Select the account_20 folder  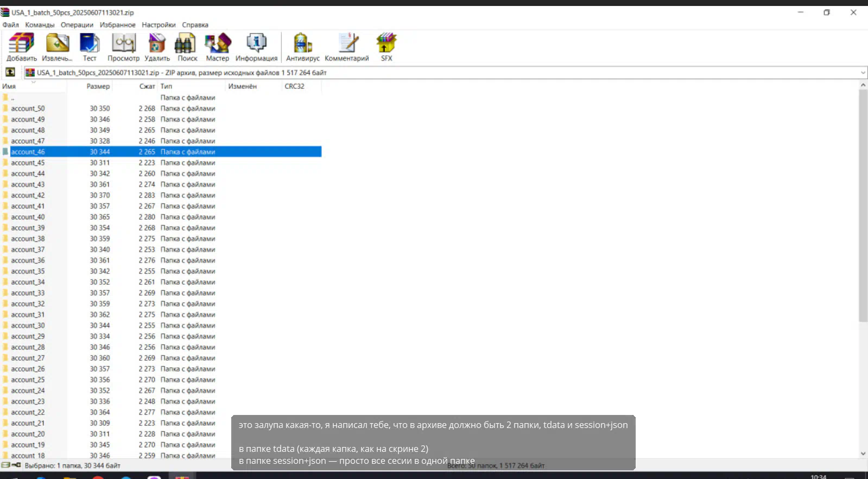(161, 434)
